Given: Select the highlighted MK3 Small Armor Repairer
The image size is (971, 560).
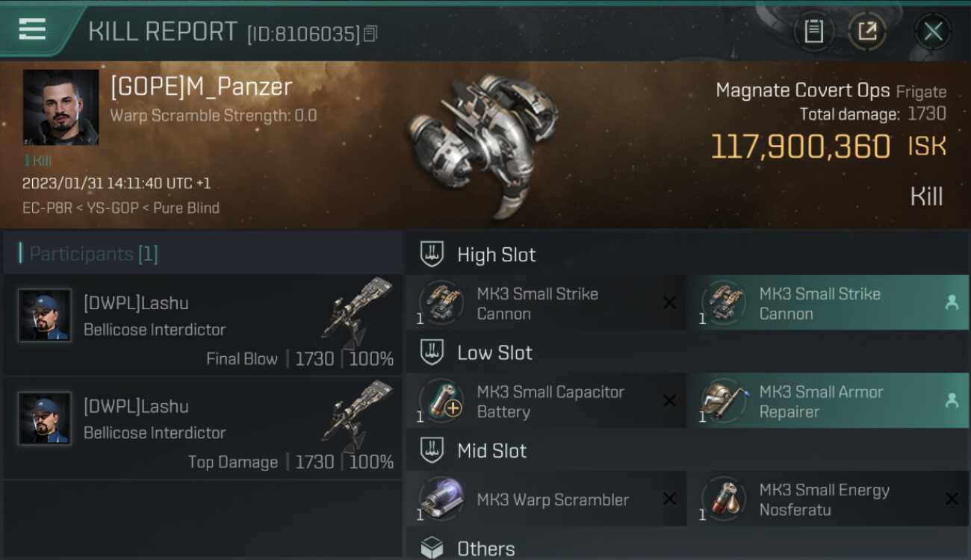Looking at the screenshot, I should tap(827, 401).
